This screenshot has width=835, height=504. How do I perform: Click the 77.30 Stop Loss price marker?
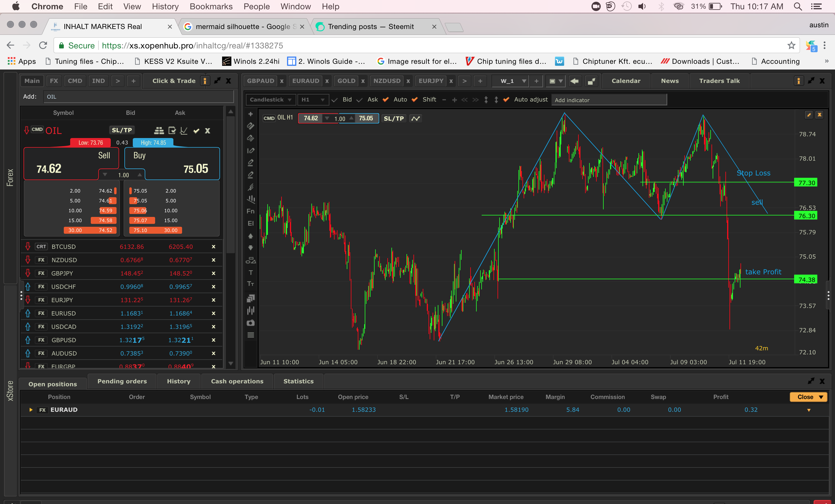[806, 183]
